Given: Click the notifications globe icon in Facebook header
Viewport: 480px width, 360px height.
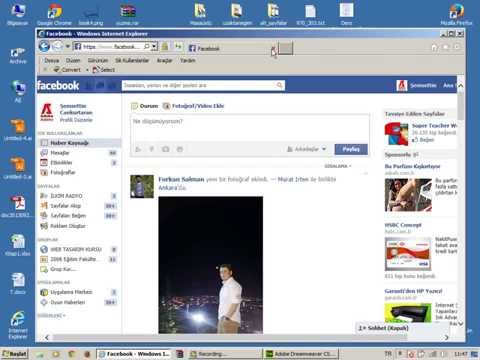Looking at the screenshot, I should [x=112, y=86].
